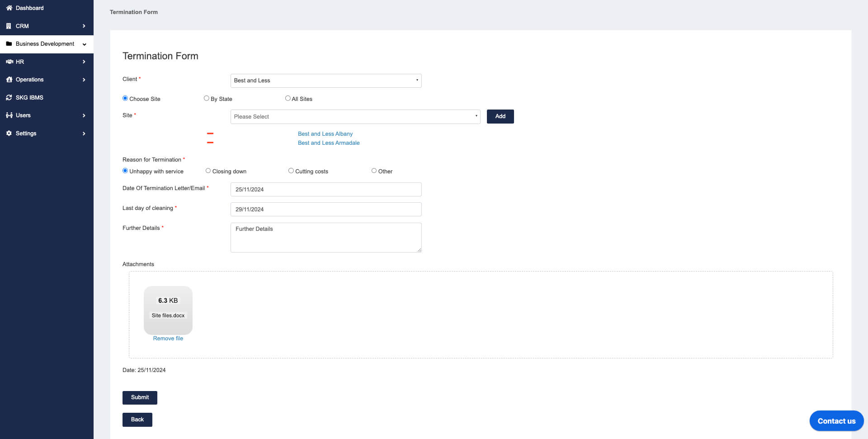Click the Operations sidebar icon
Viewport: 868px width, 439px height.
coord(9,80)
